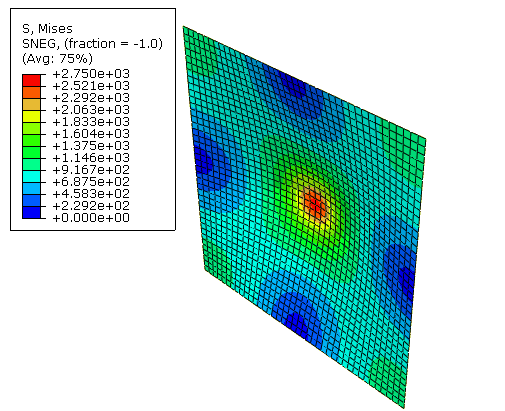Click the +0.000e+00 minimum legend value
The width and height of the screenshot is (505, 411).
point(91,218)
